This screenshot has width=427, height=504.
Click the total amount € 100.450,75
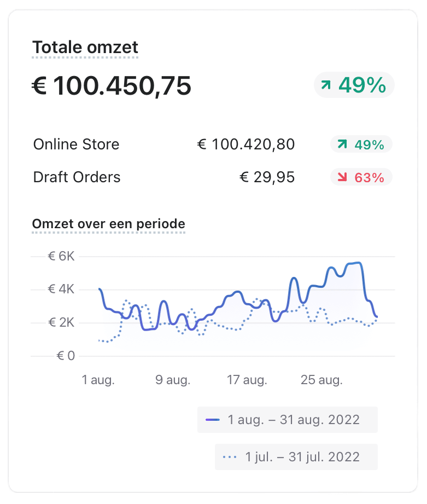[x=112, y=86]
